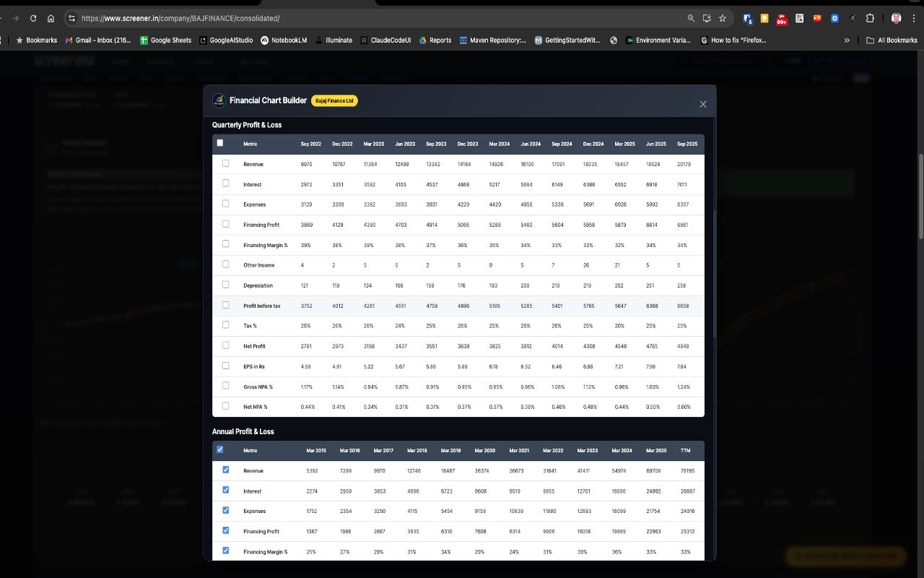This screenshot has height=578, width=924.
Task: Click the browser profile avatar
Action: click(x=894, y=18)
